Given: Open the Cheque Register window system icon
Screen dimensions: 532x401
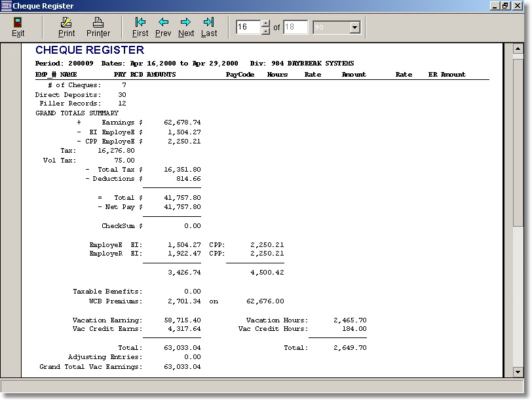Looking at the screenshot, I should click(6, 6).
